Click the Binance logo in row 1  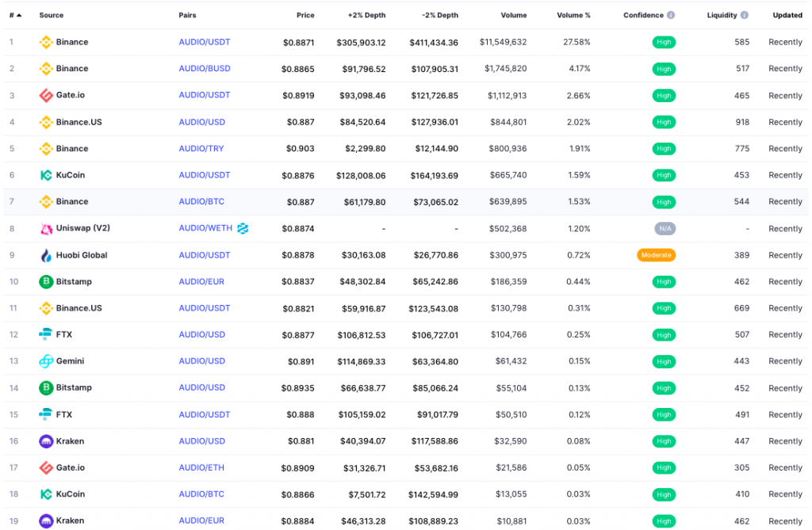tap(46, 42)
